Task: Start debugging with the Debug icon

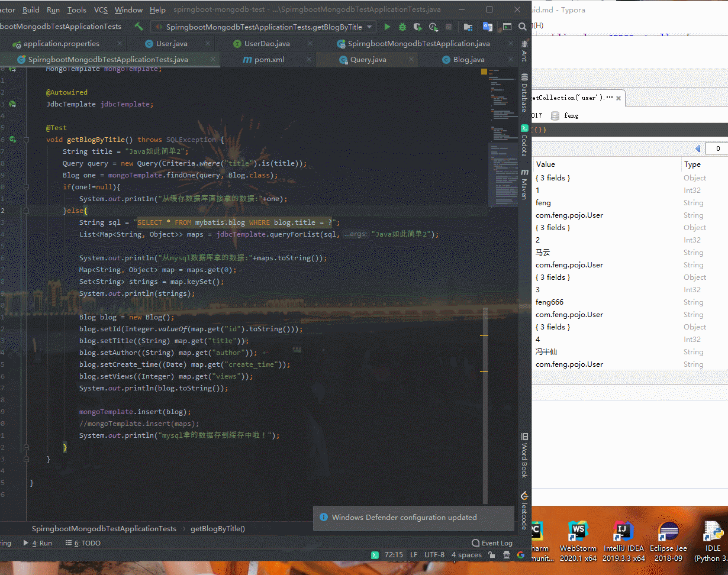Action: pos(403,27)
